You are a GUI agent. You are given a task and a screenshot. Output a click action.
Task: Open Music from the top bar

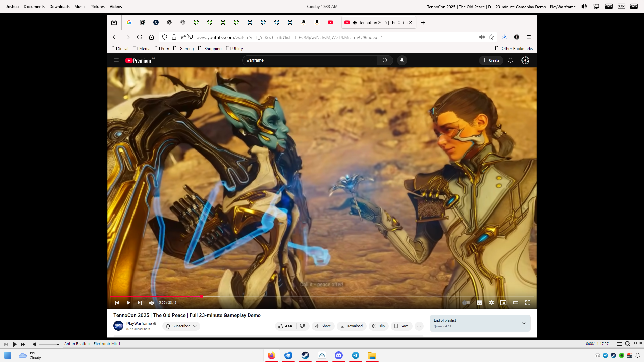click(x=80, y=6)
